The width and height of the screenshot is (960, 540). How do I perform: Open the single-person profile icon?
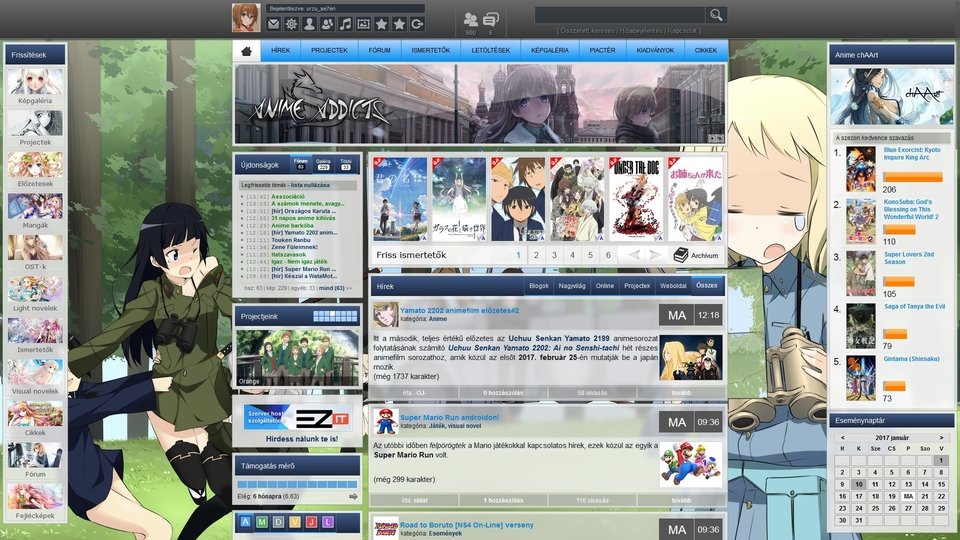[309, 24]
